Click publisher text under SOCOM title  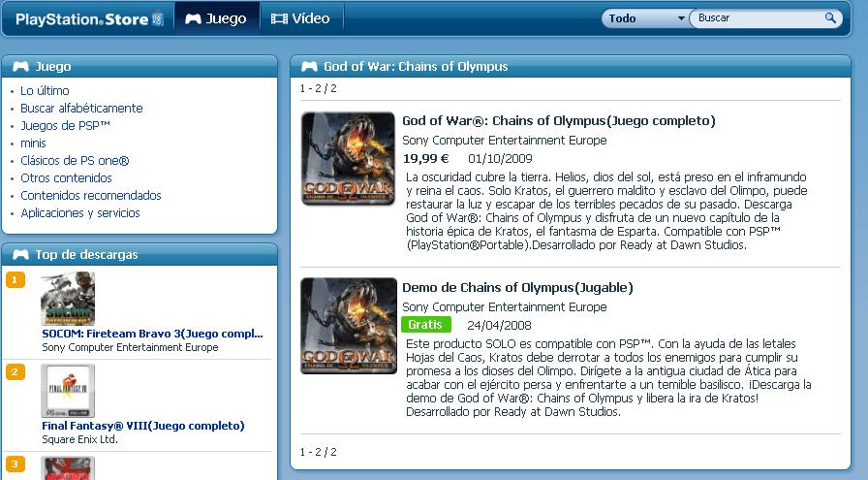coord(130,347)
